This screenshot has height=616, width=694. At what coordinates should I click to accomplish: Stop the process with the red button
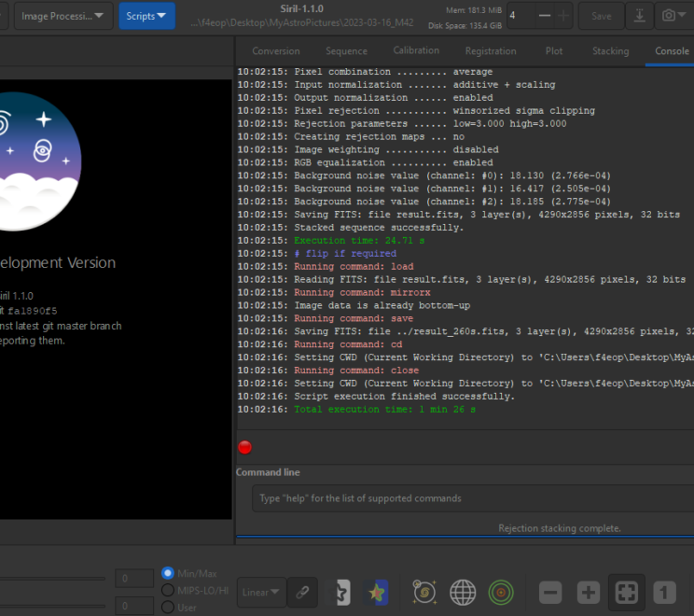tap(245, 447)
